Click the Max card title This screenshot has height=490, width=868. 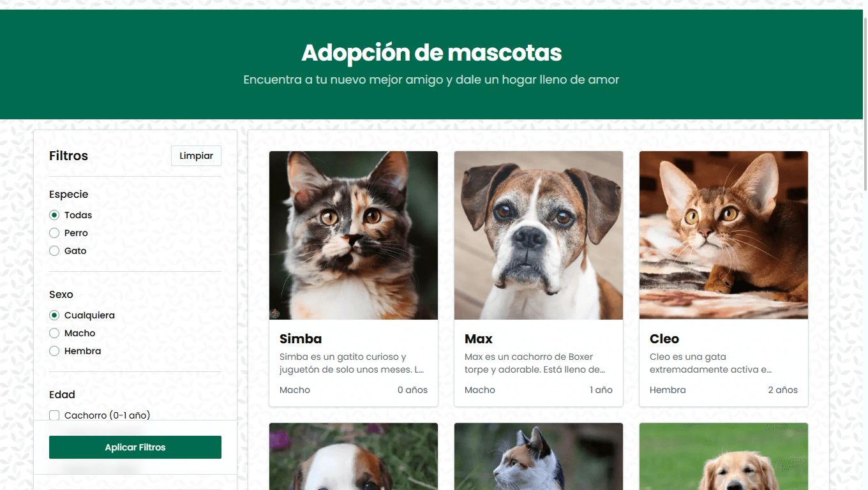479,339
